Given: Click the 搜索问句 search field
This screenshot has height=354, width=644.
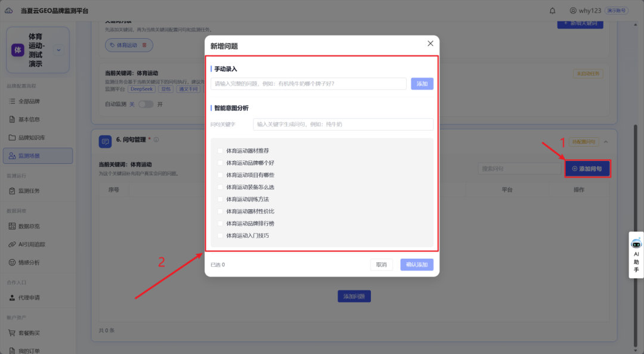Looking at the screenshot, I should pyautogui.click(x=519, y=169).
